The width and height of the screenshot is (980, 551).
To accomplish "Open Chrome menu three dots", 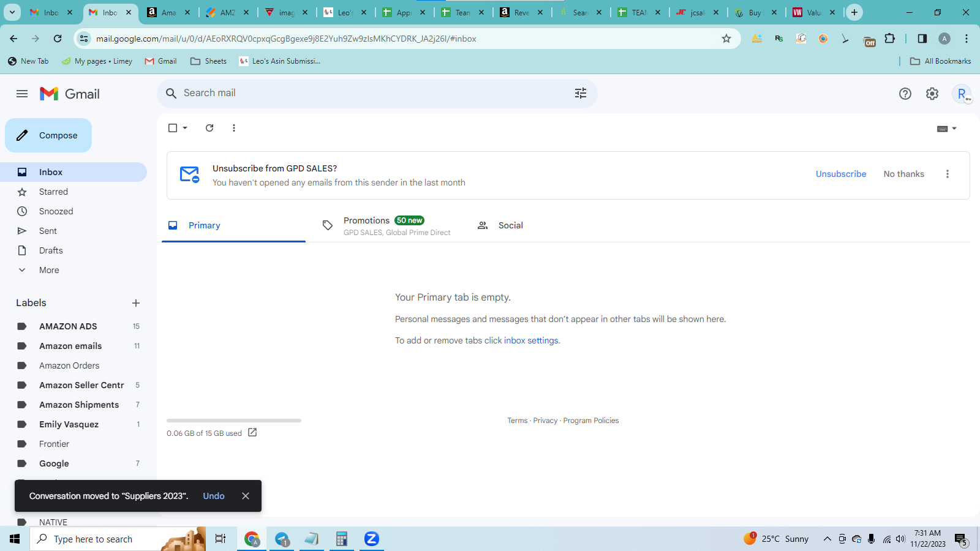I will pyautogui.click(x=967, y=39).
